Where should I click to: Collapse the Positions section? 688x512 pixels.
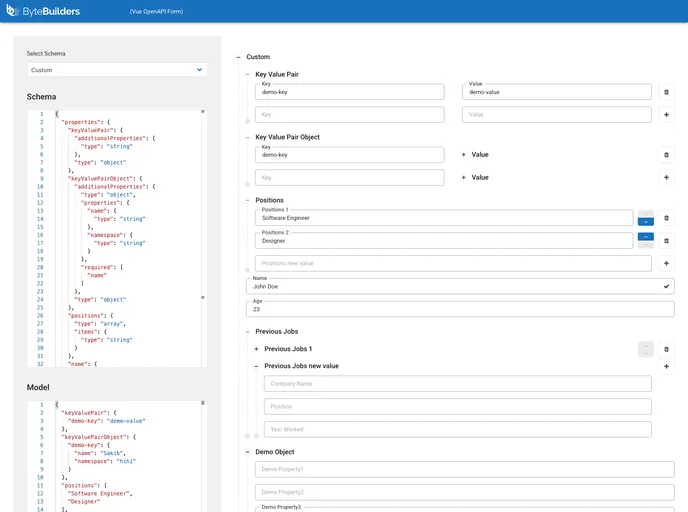pos(247,200)
